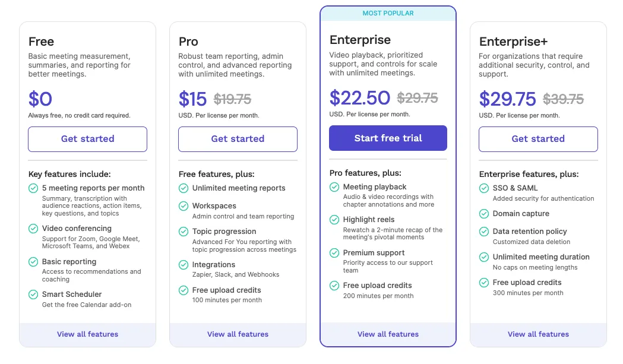Start the Enterprise free trial
This screenshot has width=623, height=364.
[388, 138]
